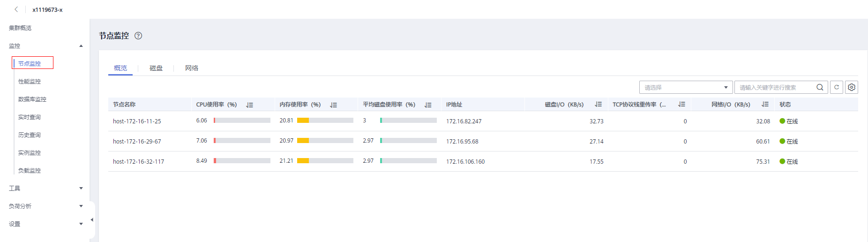
Task: Sort by CPU使用率 column
Action: [250, 105]
